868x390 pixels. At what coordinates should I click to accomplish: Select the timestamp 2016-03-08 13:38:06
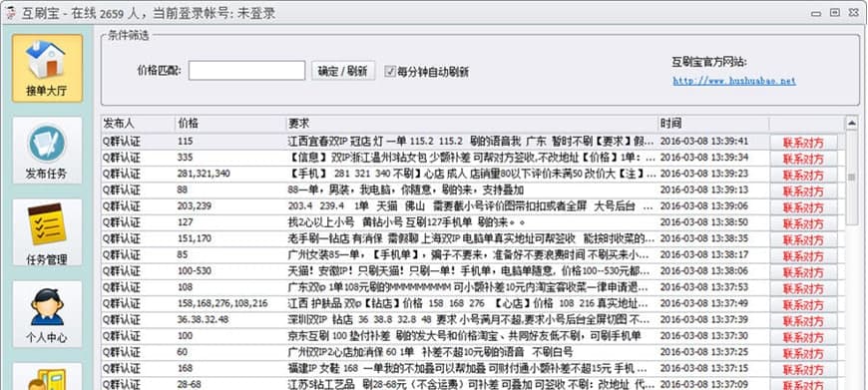point(704,271)
